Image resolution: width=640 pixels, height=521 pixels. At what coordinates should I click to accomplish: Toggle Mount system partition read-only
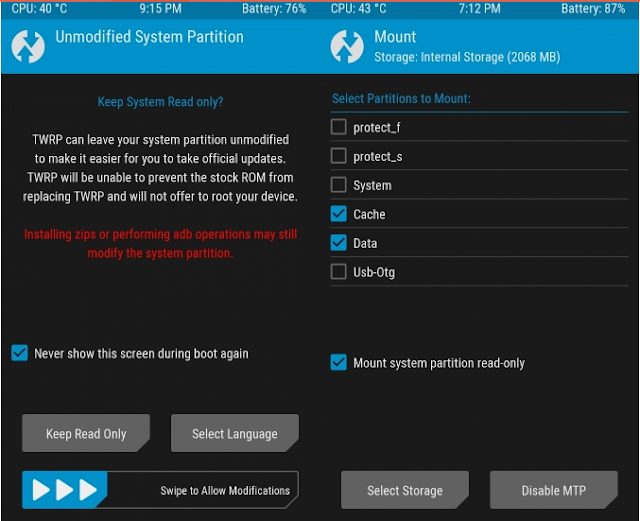pyautogui.click(x=338, y=362)
